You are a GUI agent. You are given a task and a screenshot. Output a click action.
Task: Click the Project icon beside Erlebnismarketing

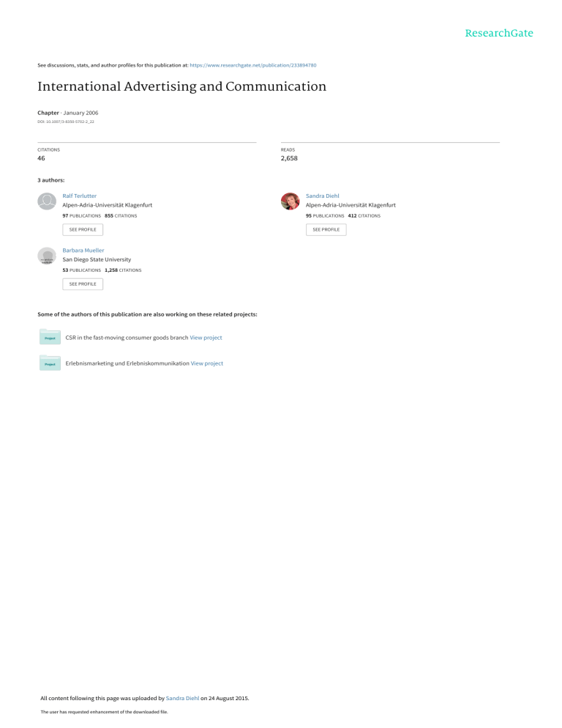50,363
